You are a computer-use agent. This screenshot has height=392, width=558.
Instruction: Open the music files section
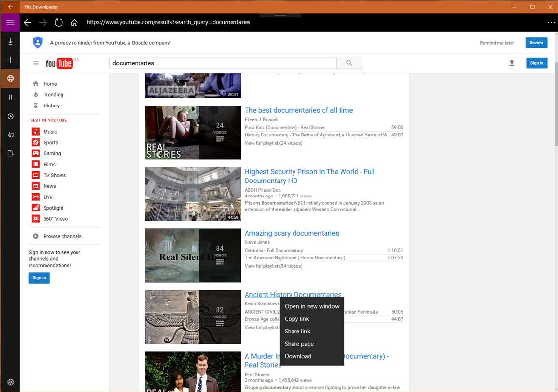coord(10,135)
